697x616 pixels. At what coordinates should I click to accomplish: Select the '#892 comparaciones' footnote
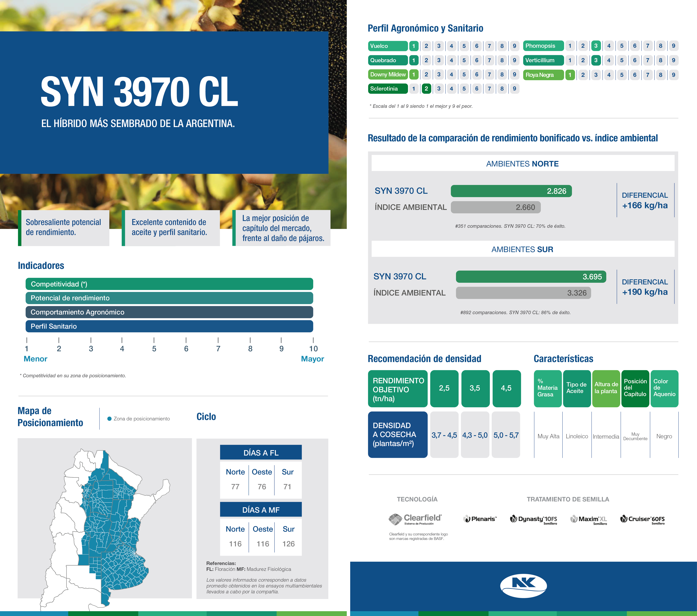515,312
